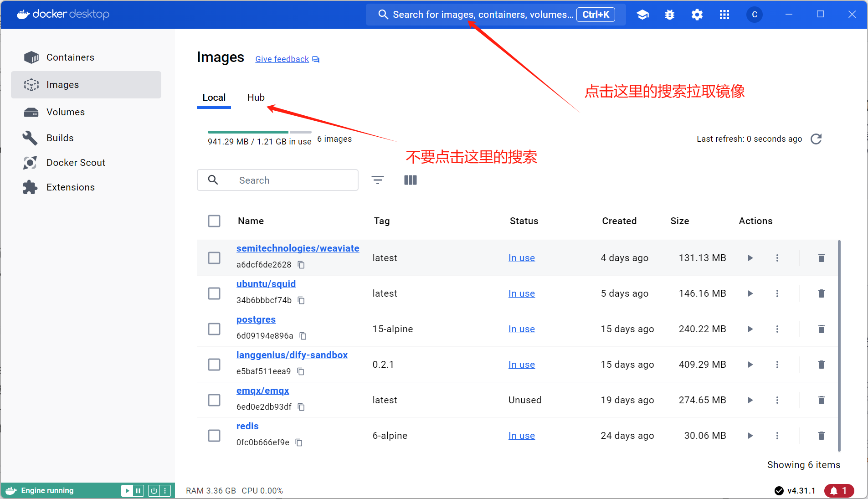Click the images table vertical scrollbar
868x499 pixels.
click(x=839, y=345)
